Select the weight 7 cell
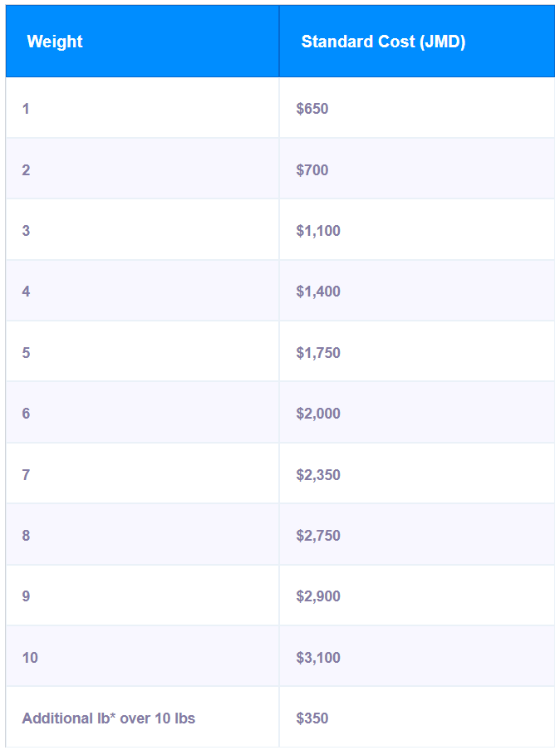The image size is (560, 755). tap(26, 475)
